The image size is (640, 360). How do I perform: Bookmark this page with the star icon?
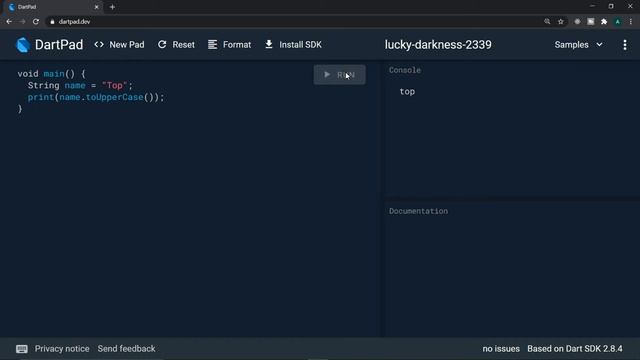[561, 22]
